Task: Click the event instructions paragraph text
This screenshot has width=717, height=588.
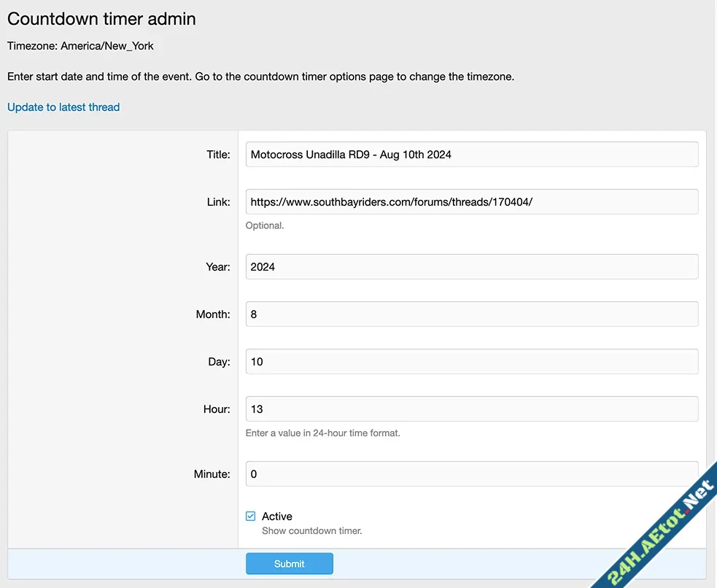Action: tap(260, 76)
